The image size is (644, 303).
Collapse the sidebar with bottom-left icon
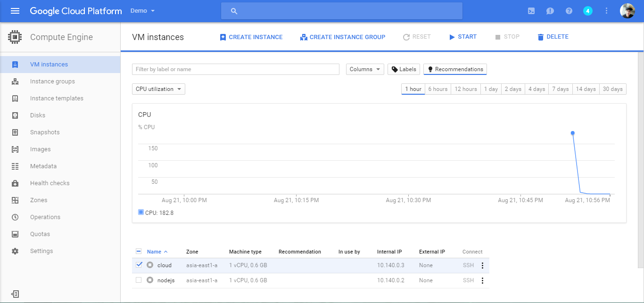point(15,294)
